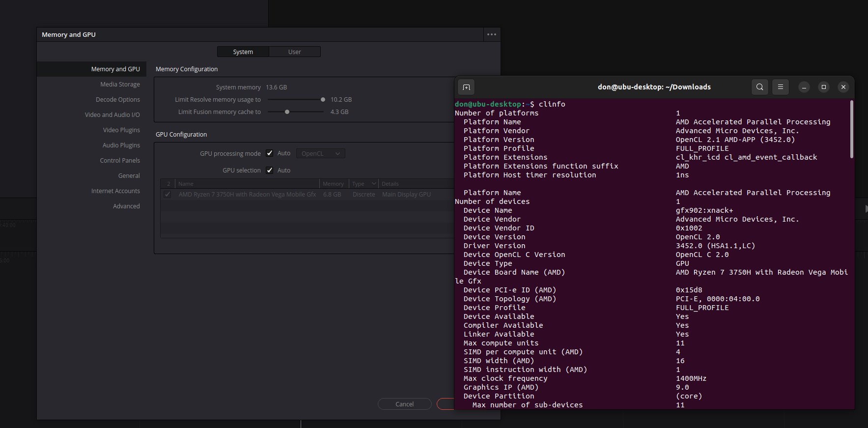Maximize the terminal window
This screenshot has height=428, width=868.
(x=824, y=87)
